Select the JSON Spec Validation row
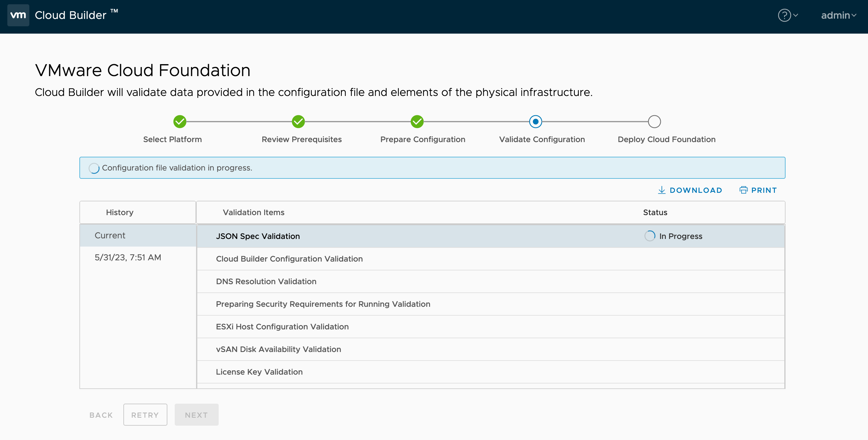Image resolution: width=868 pixels, height=440 pixels. point(491,236)
